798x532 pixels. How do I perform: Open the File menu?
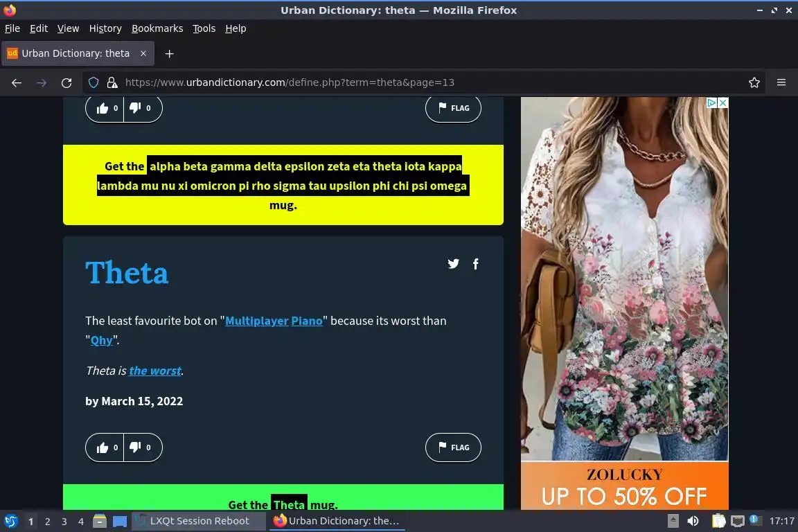pos(12,28)
